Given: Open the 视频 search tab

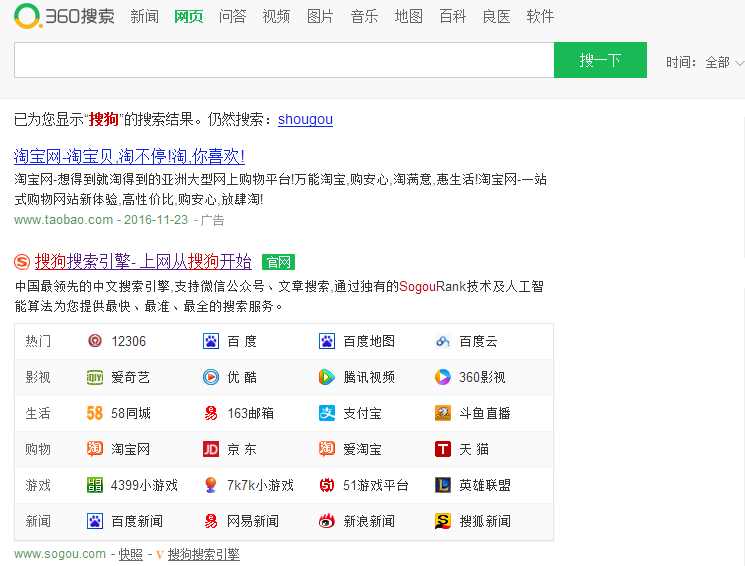Looking at the screenshot, I should [276, 17].
